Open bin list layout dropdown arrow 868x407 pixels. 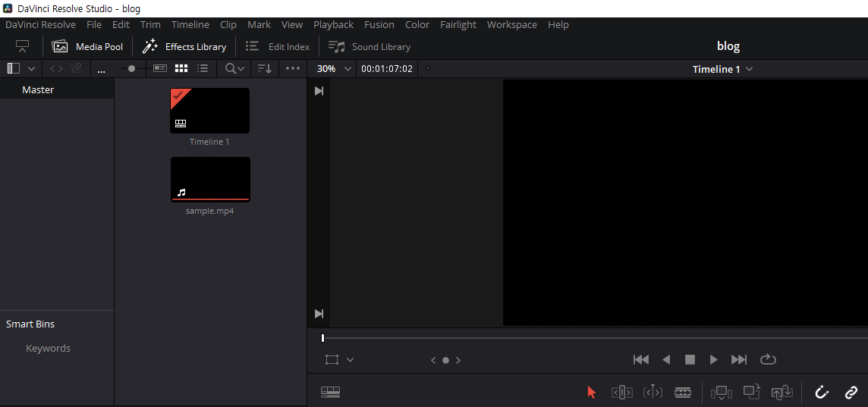[32, 69]
